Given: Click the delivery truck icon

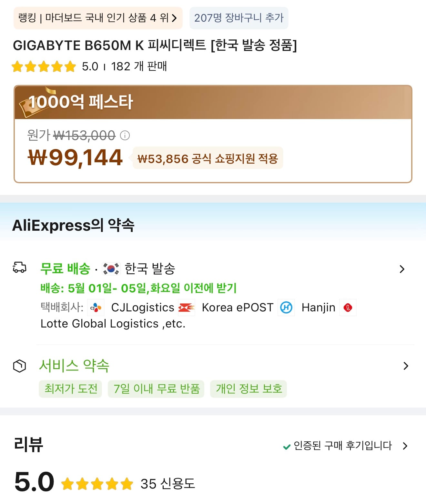Looking at the screenshot, I should (x=19, y=268).
